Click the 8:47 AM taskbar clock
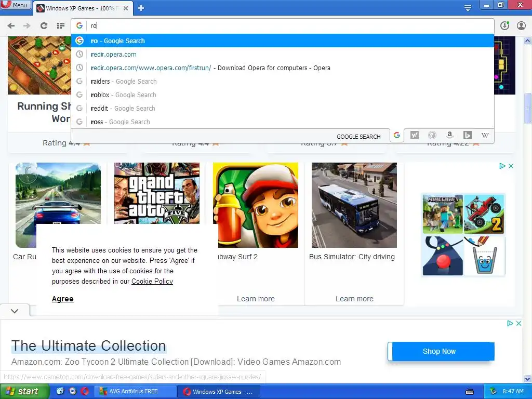Image resolution: width=532 pixels, height=399 pixels. tap(513, 392)
